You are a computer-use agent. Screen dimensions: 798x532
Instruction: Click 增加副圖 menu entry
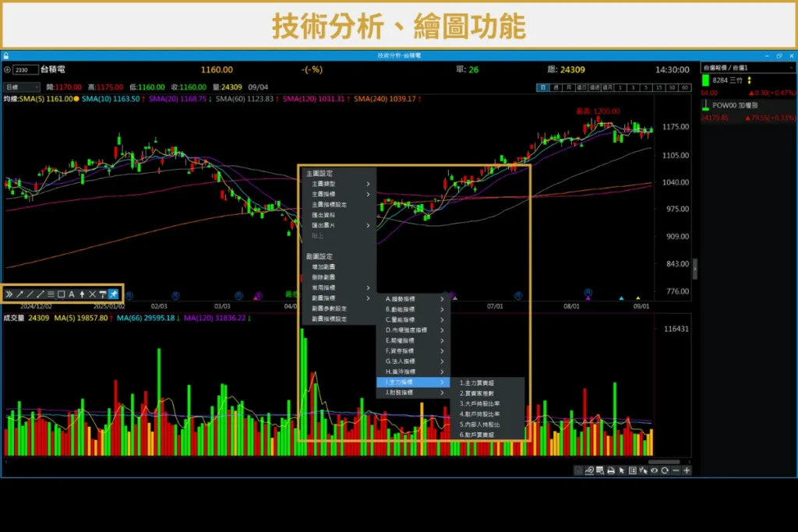pos(323,267)
